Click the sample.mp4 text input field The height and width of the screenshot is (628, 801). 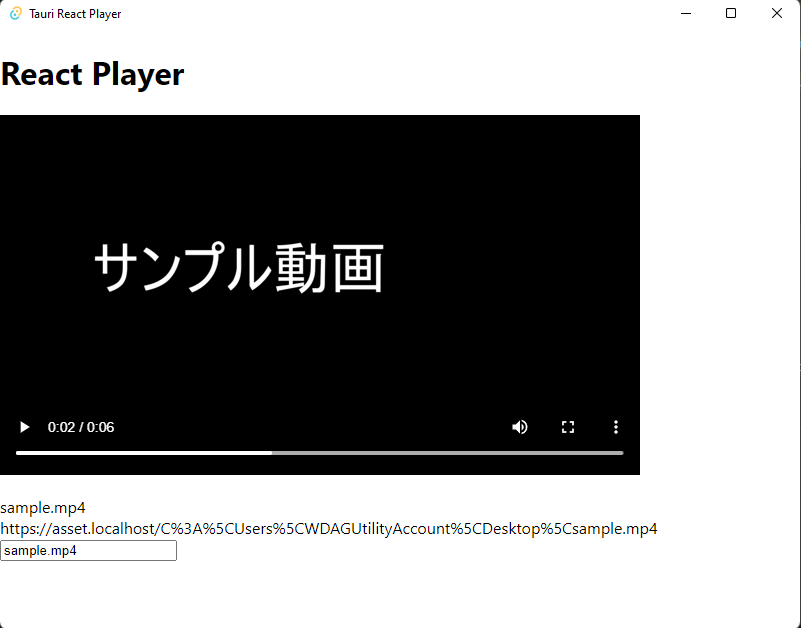88,550
